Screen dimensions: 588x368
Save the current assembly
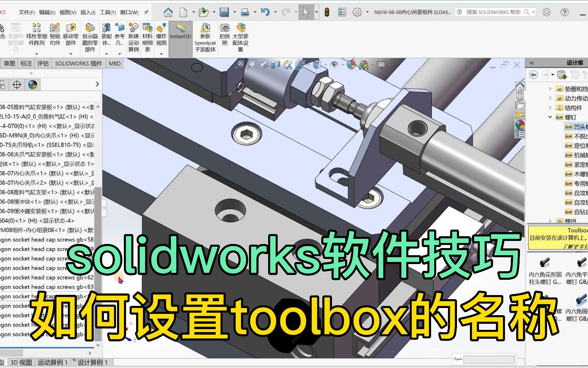pyautogui.click(x=224, y=12)
